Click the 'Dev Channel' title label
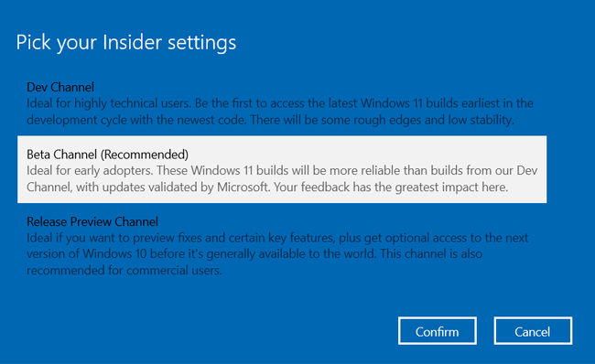The width and height of the screenshot is (595, 364). click(60, 87)
